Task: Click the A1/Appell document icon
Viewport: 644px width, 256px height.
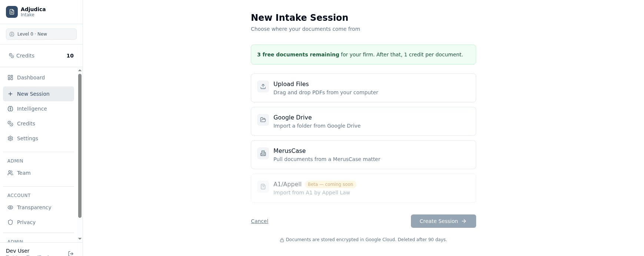Action: tap(263, 187)
